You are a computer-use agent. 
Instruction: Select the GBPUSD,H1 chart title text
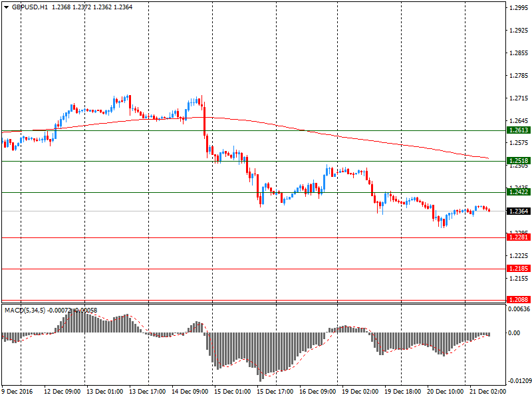(x=30, y=7)
